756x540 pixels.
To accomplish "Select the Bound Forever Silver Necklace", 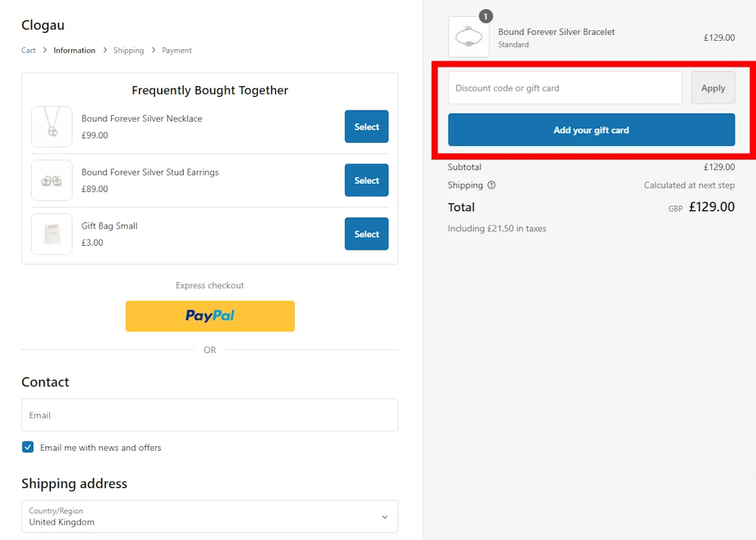I will (367, 127).
